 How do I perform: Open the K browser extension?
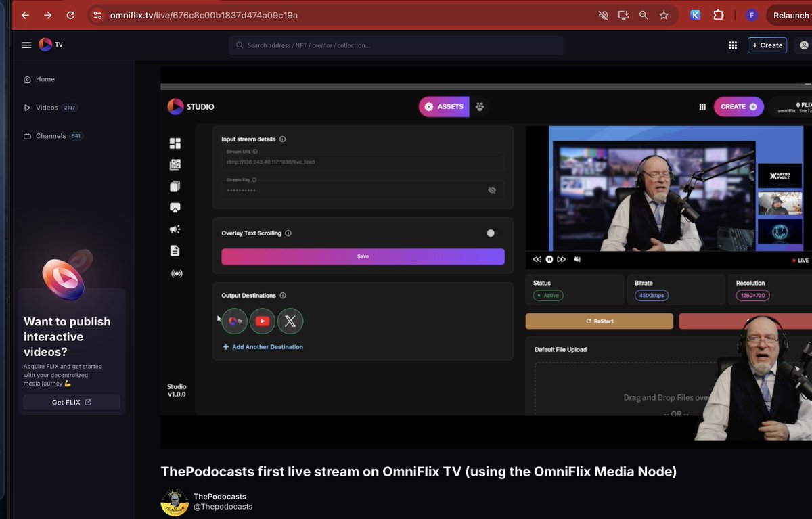[695, 15]
